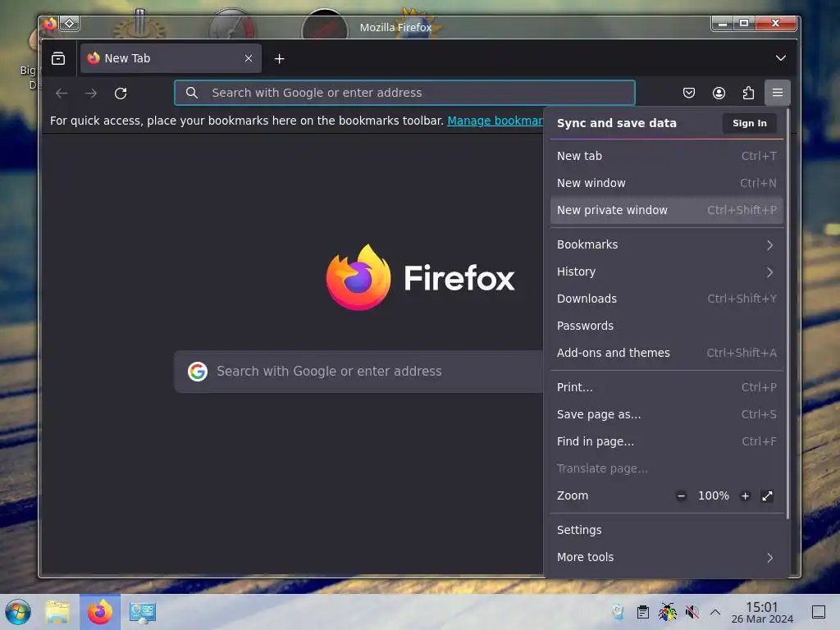The height and width of the screenshot is (630, 840).
Task: Focus the address bar search field
Action: [x=404, y=93]
